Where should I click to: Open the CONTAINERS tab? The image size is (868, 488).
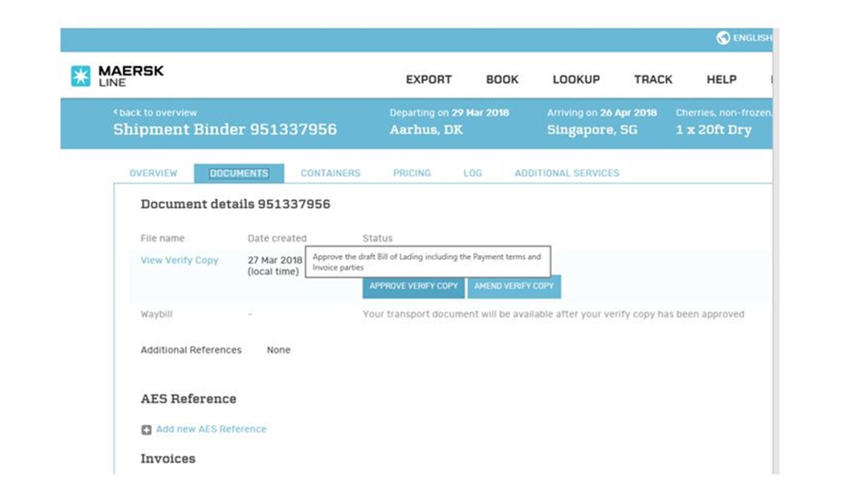pyautogui.click(x=330, y=173)
